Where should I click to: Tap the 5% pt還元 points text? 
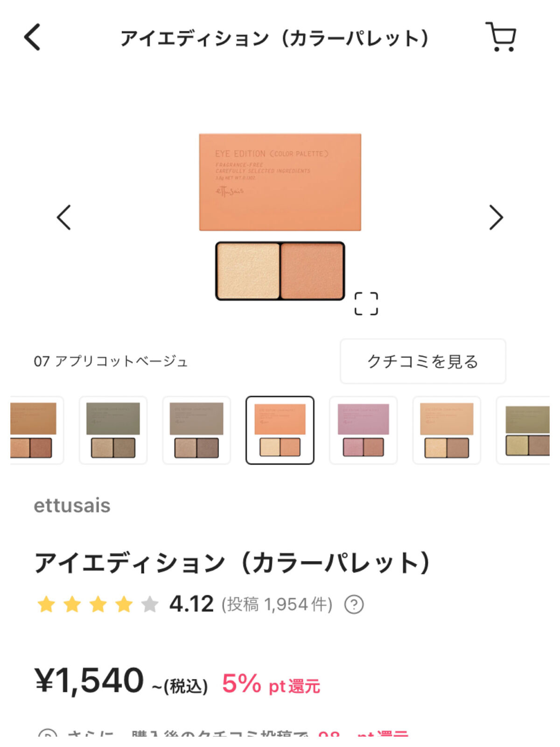click(271, 684)
